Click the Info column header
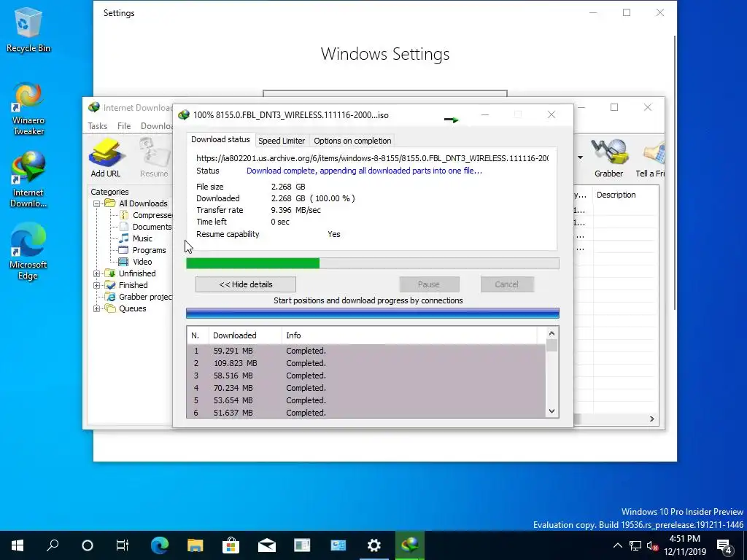Screen dimensions: 747x560 [x=410, y=335]
